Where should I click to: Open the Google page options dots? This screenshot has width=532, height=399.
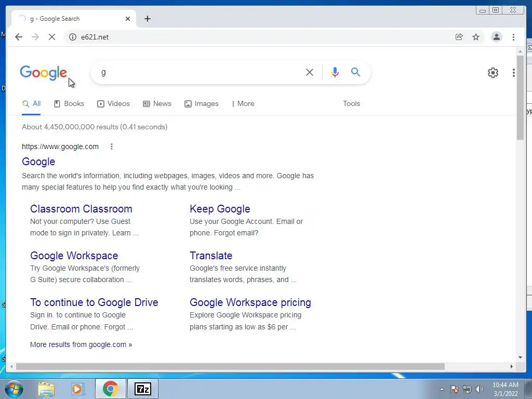(514, 73)
